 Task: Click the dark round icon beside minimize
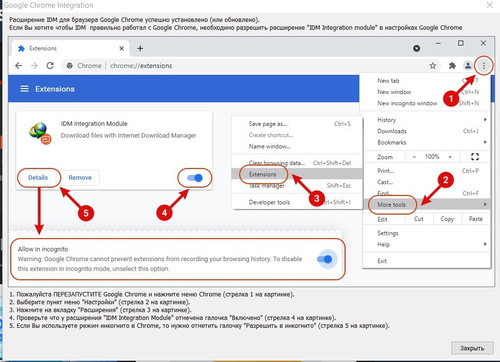click(x=416, y=48)
